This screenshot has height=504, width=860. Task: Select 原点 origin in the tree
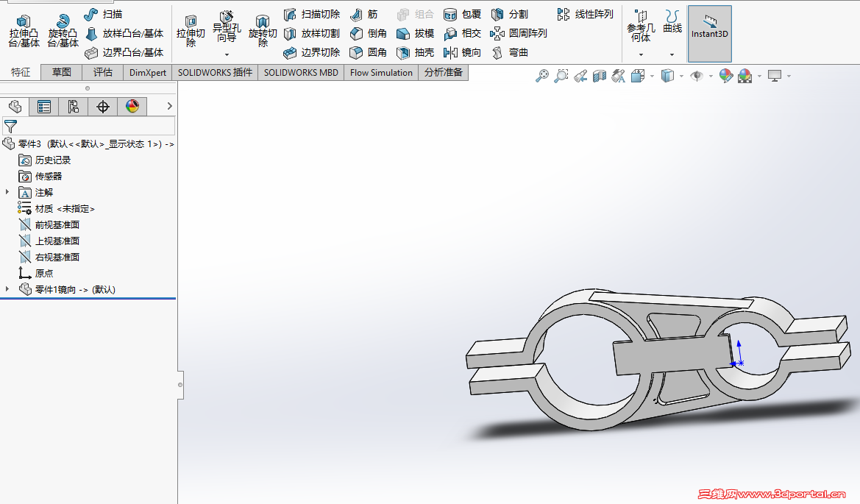click(44, 273)
